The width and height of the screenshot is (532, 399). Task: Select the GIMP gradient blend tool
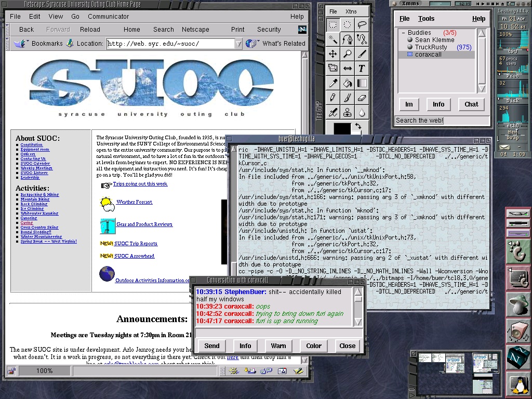[x=362, y=83]
